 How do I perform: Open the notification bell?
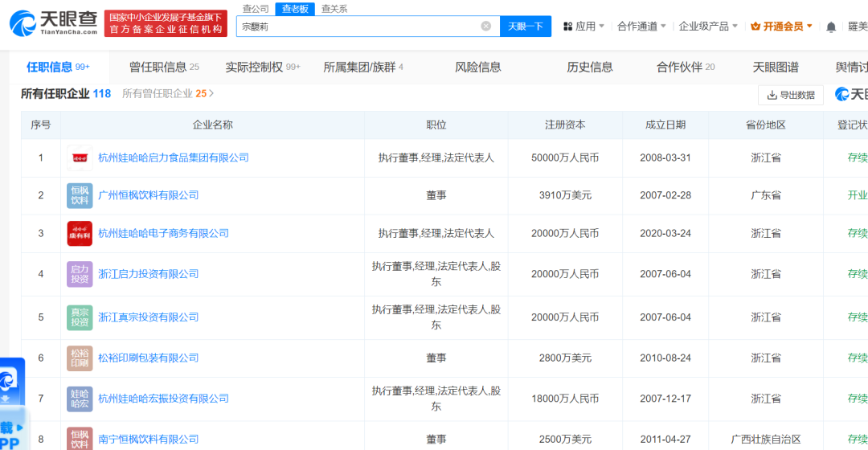pyautogui.click(x=831, y=27)
